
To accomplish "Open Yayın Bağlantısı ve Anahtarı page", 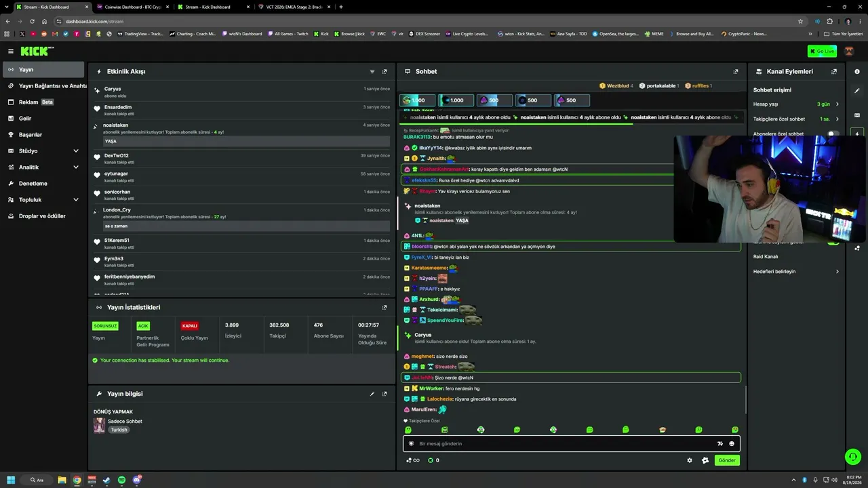I will pos(44,86).
